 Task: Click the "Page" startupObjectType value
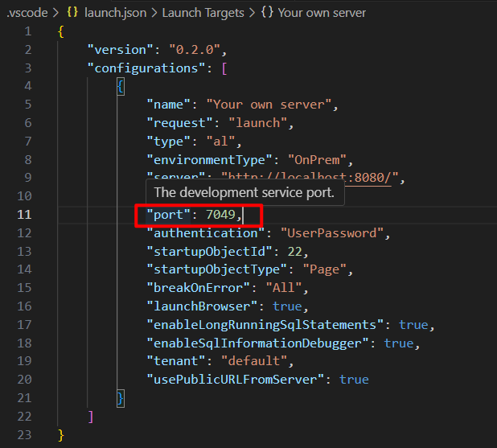(302, 269)
